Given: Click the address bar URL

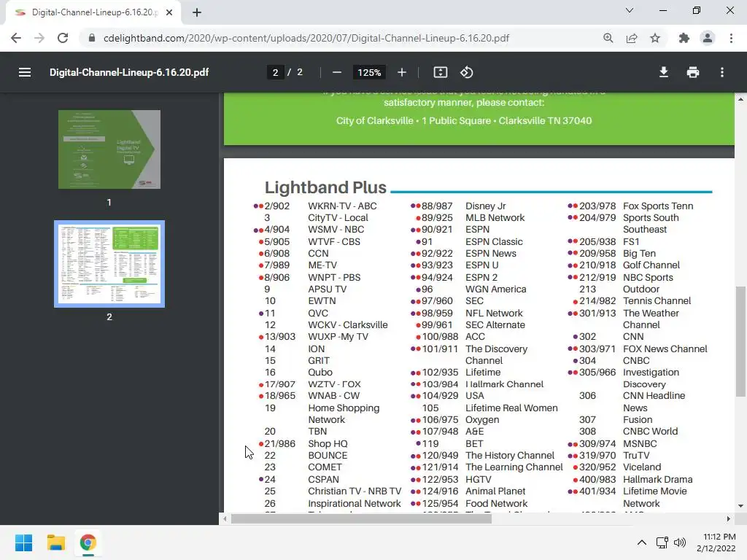Looking at the screenshot, I should (x=306, y=38).
